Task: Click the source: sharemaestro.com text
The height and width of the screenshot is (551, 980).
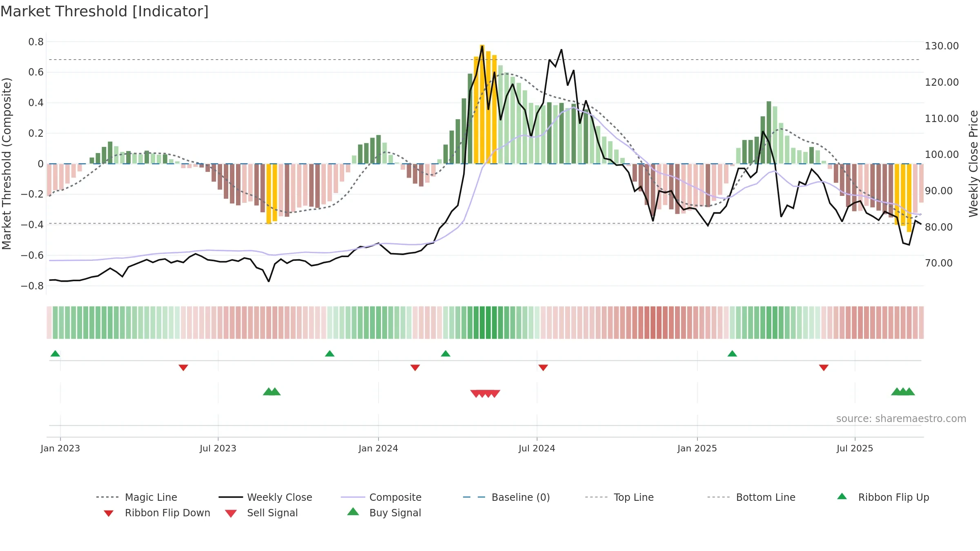Action: tap(901, 419)
